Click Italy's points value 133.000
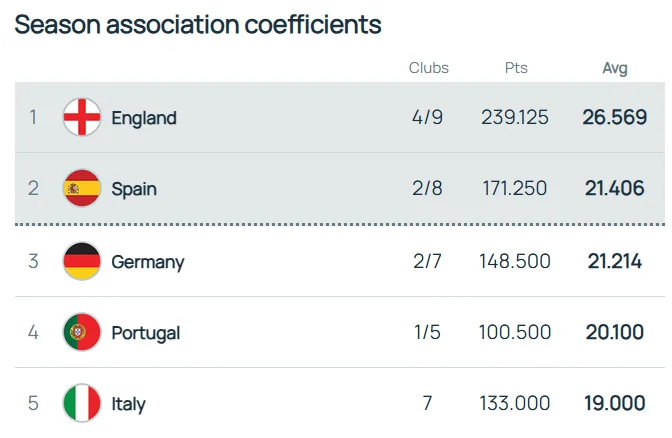Image resolution: width=672 pixels, height=438 pixels. tap(515, 403)
